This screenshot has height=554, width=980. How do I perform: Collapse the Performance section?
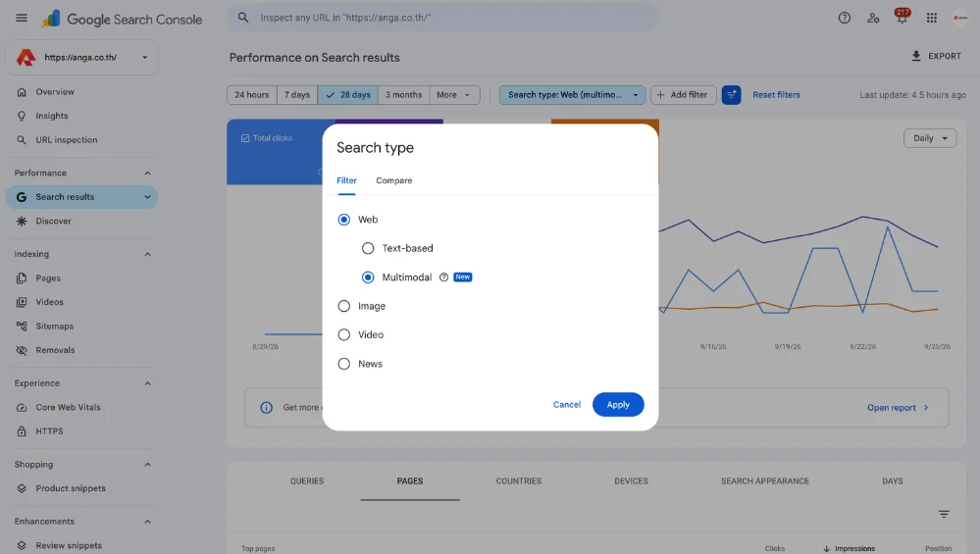point(147,173)
